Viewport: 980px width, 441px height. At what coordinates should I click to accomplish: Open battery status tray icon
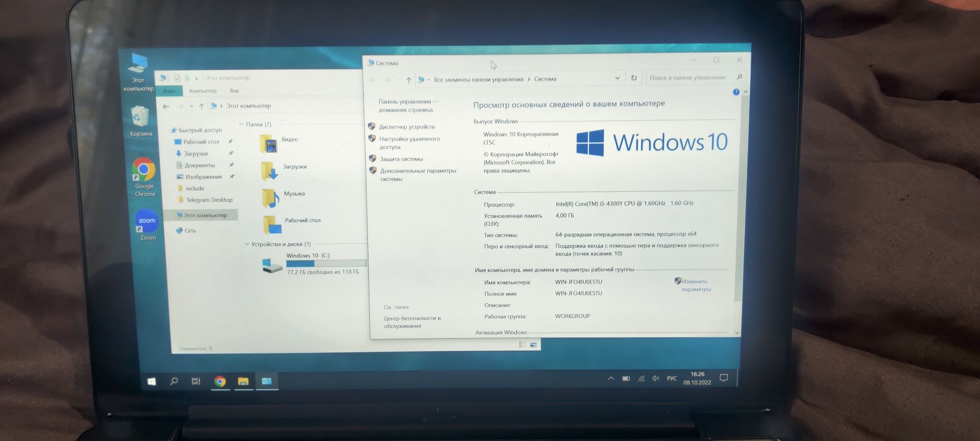pyautogui.click(x=626, y=378)
